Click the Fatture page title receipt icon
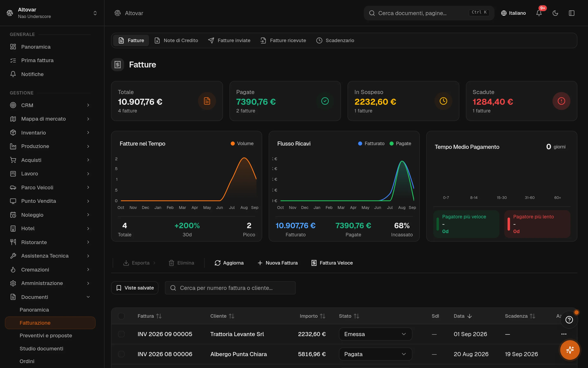 pyautogui.click(x=118, y=64)
